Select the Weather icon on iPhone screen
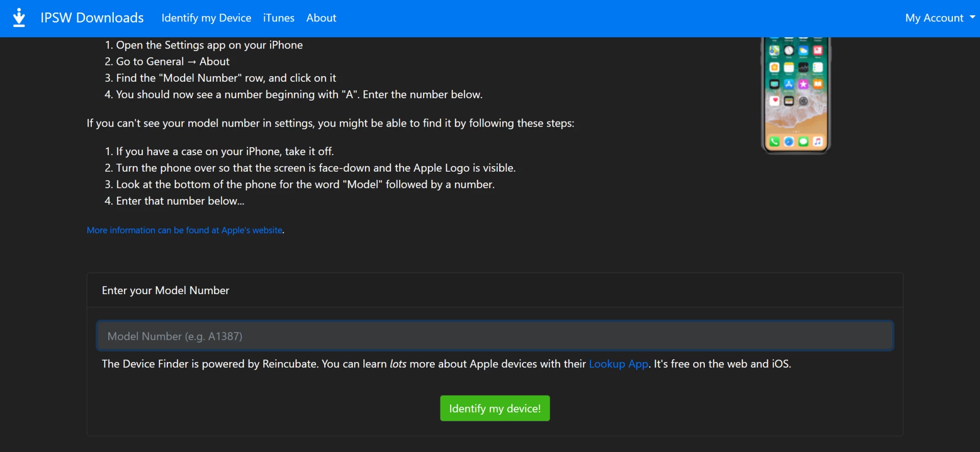This screenshot has height=452, width=980. [x=803, y=51]
